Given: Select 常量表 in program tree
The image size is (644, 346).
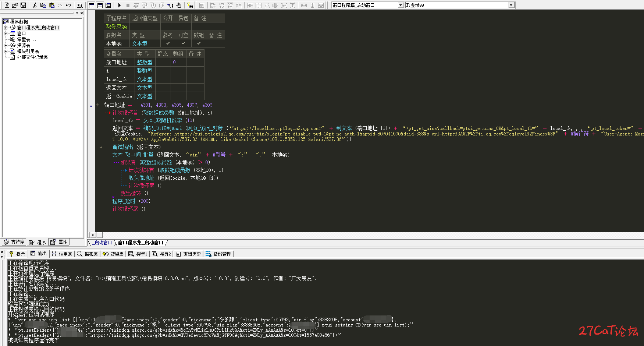Looking at the screenshot, I should 26,39.
